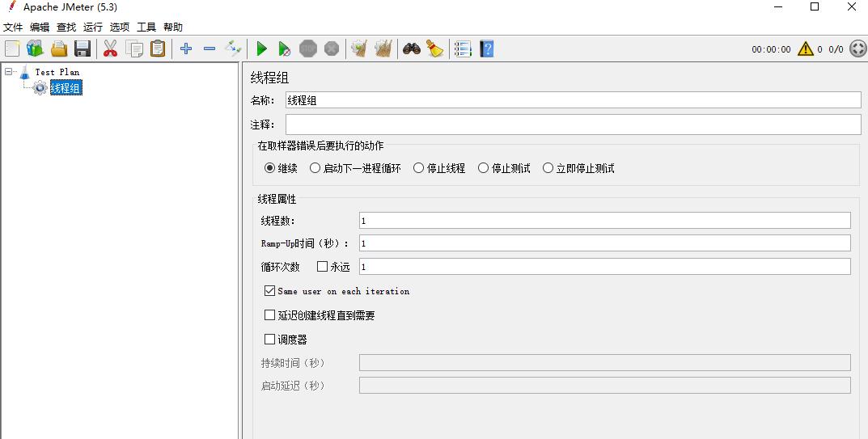Click the New test plan icon
The height and width of the screenshot is (439, 868).
point(12,49)
